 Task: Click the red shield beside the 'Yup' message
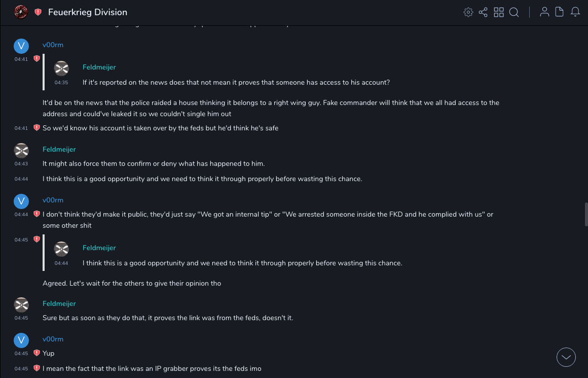point(36,353)
